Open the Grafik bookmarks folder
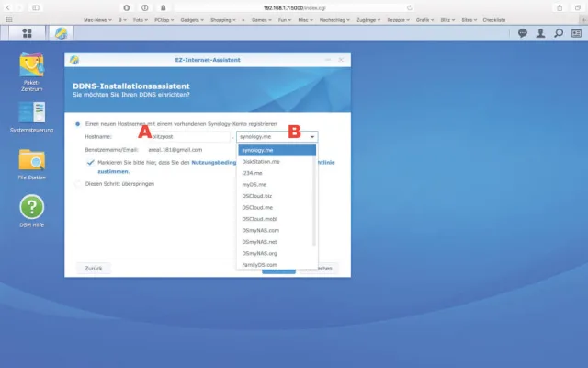Viewport: 588px width, 368px height. [x=424, y=20]
